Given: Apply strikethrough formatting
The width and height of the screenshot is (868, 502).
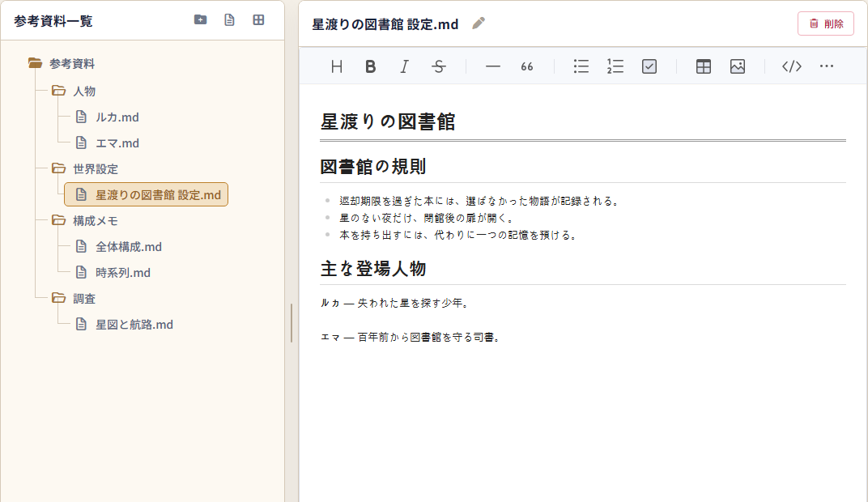Looking at the screenshot, I should pos(438,66).
